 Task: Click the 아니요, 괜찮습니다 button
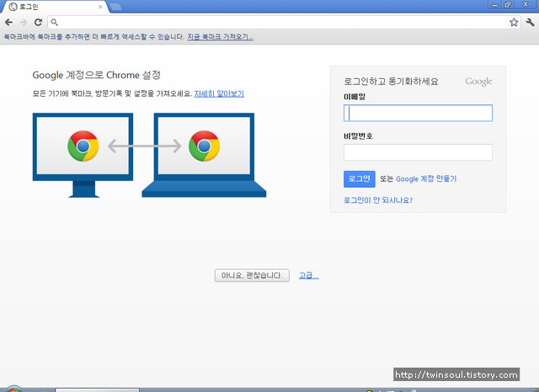[x=252, y=275]
